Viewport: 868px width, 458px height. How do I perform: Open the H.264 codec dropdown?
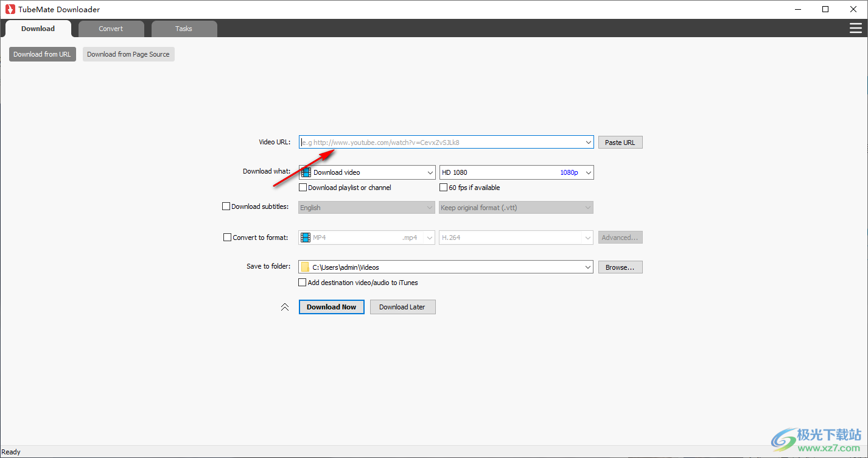(x=516, y=238)
